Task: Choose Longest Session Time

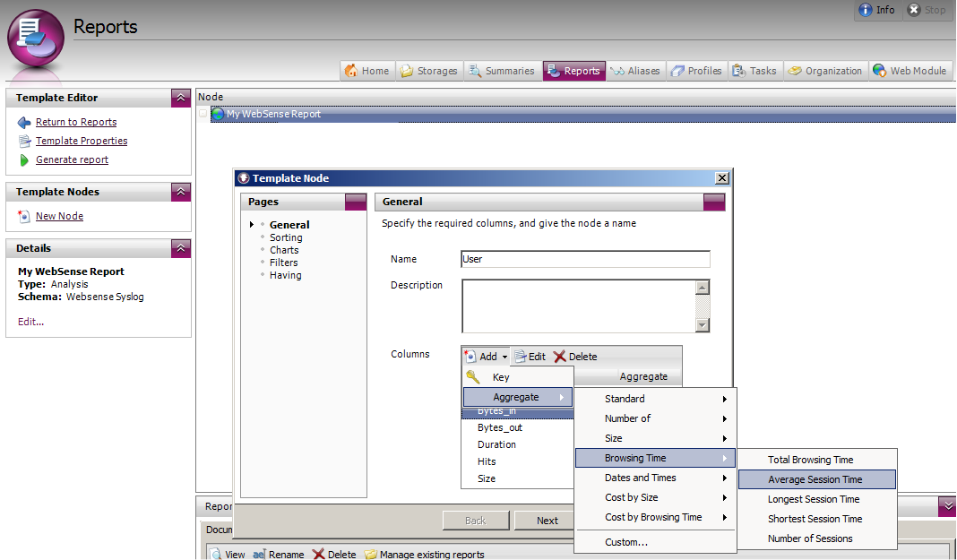Action: [x=816, y=499]
